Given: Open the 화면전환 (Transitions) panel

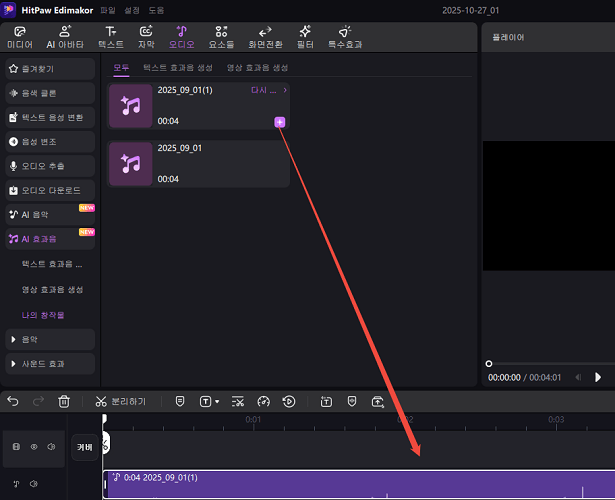Looking at the screenshot, I should pos(265,37).
